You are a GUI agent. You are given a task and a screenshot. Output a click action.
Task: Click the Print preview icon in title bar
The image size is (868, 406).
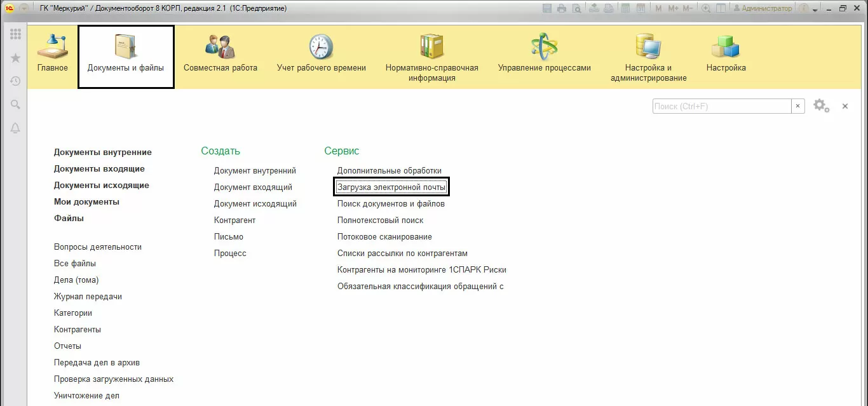pos(576,8)
